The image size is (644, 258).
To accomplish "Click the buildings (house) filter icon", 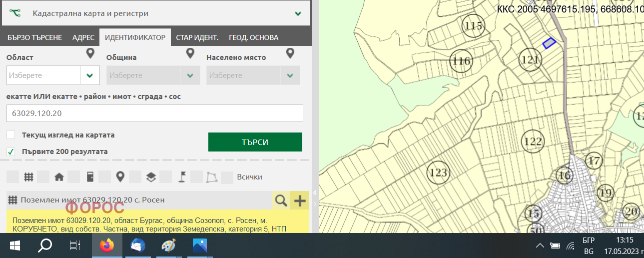I will click(x=59, y=176).
